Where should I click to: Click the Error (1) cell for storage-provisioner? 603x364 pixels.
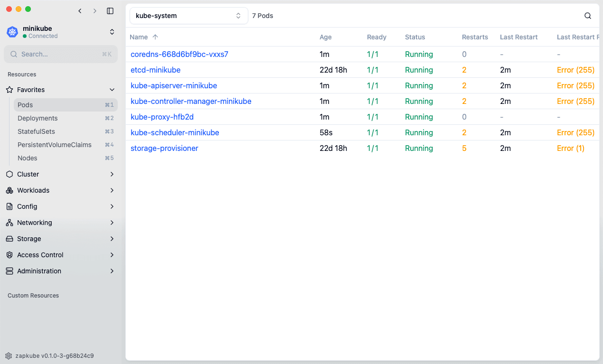pyautogui.click(x=571, y=148)
